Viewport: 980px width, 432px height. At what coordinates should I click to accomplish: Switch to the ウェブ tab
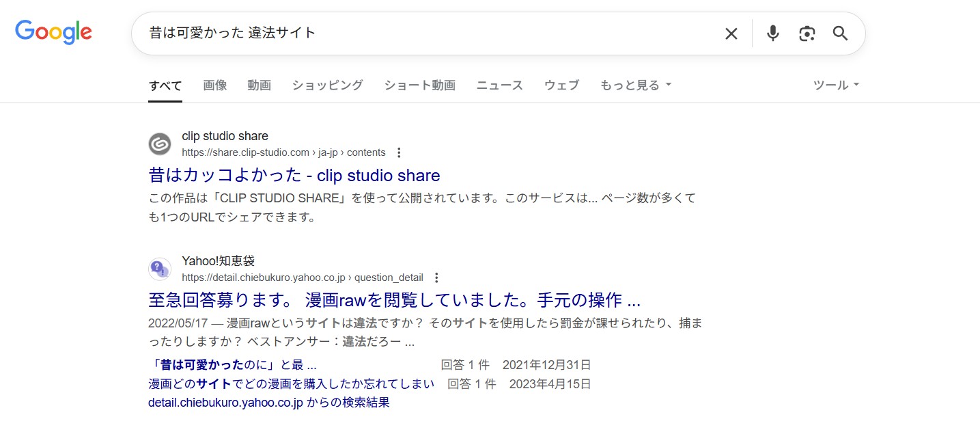[x=561, y=84]
